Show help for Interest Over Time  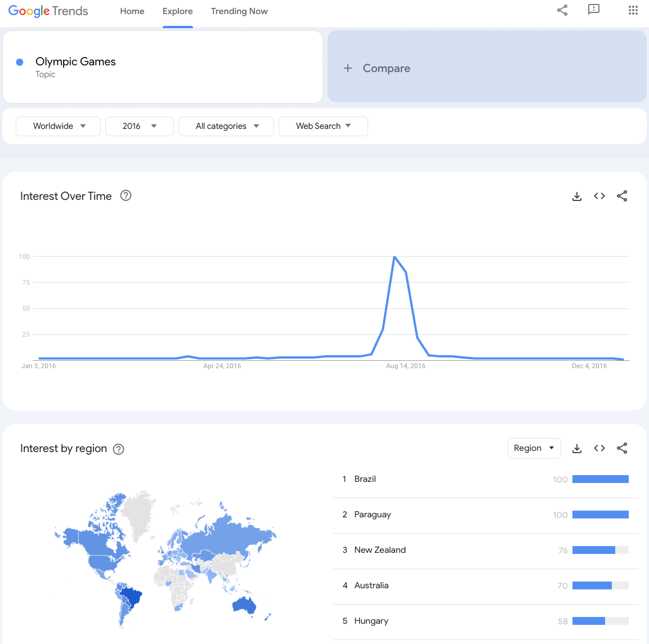126,195
